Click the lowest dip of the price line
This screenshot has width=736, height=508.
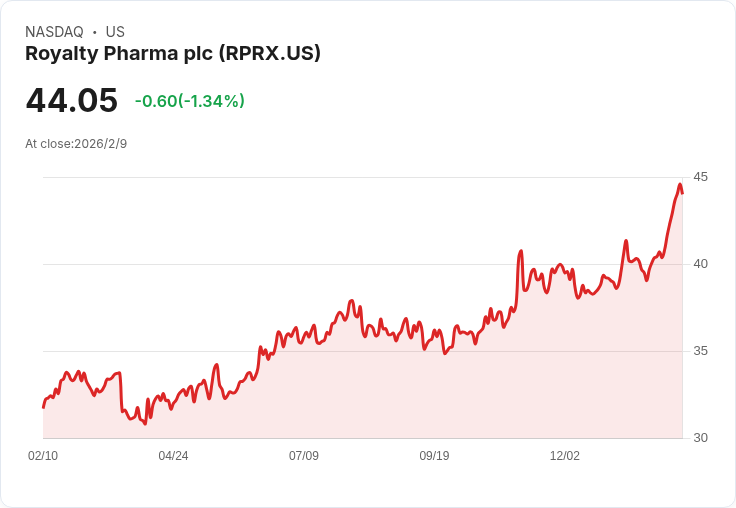click(145, 424)
